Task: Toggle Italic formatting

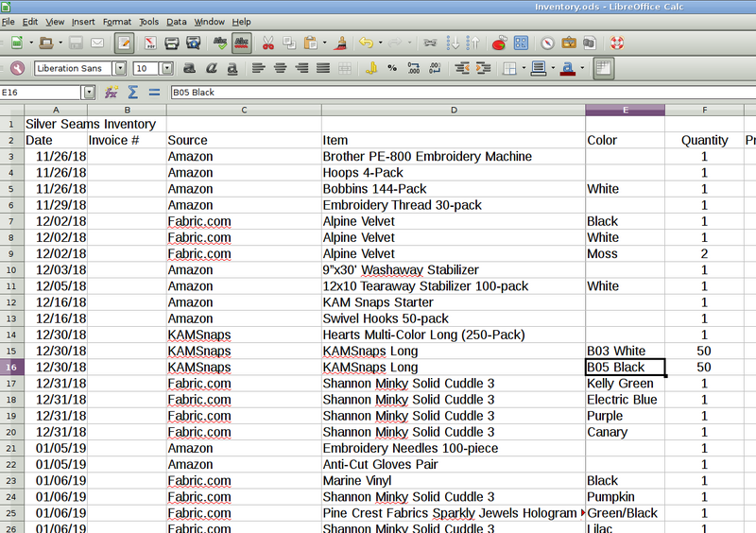Action: [x=211, y=68]
